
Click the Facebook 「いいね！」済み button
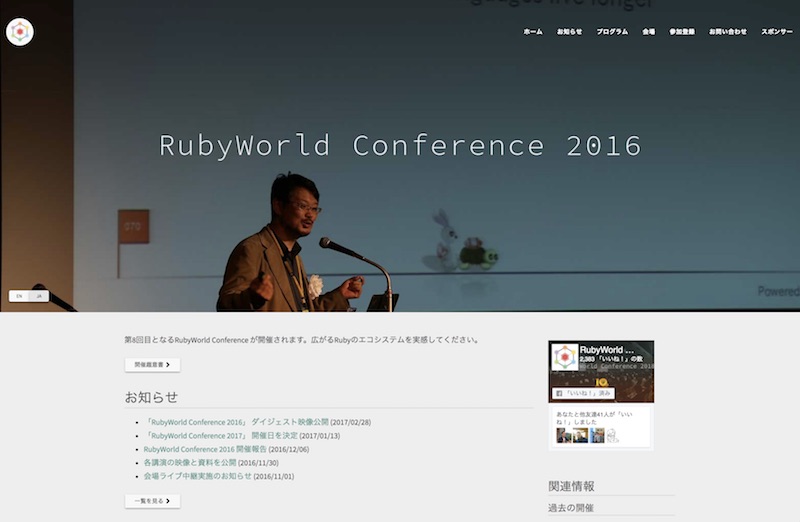583,393
